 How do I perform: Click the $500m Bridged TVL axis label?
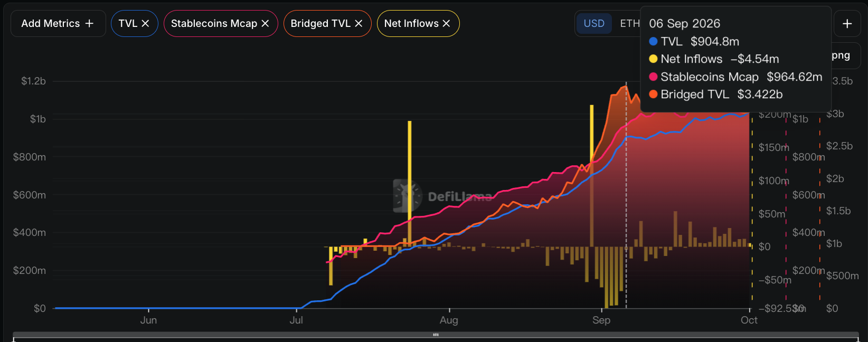click(843, 276)
